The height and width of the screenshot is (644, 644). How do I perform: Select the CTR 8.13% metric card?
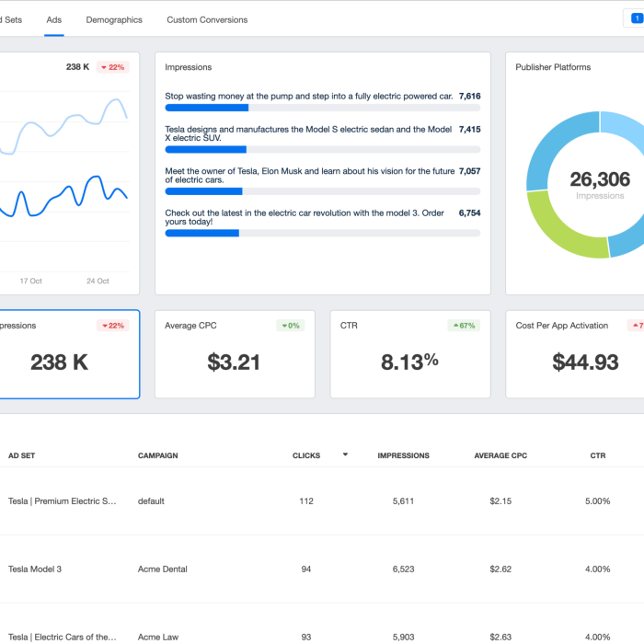click(x=409, y=354)
